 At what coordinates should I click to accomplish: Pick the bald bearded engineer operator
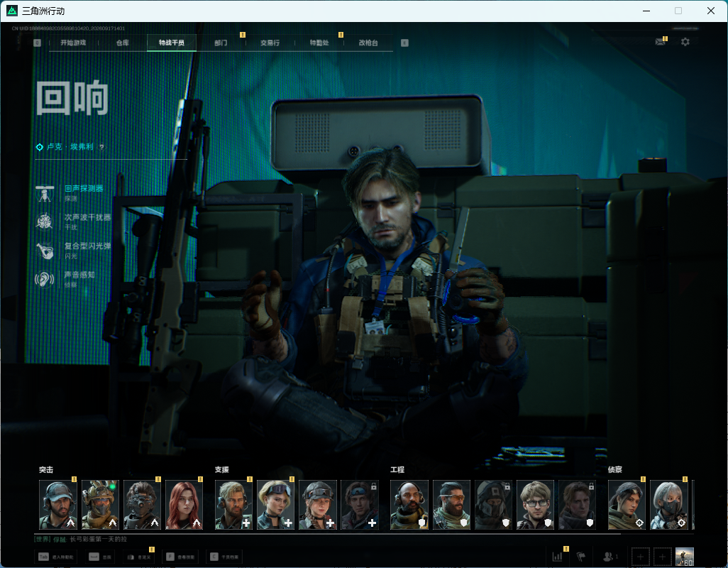pyautogui.click(x=409, y=505)
